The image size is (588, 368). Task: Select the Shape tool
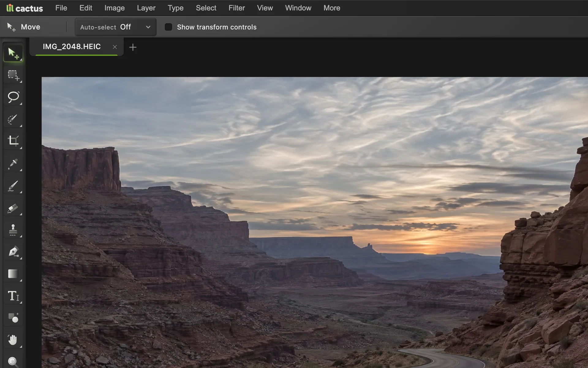point(13,318)
